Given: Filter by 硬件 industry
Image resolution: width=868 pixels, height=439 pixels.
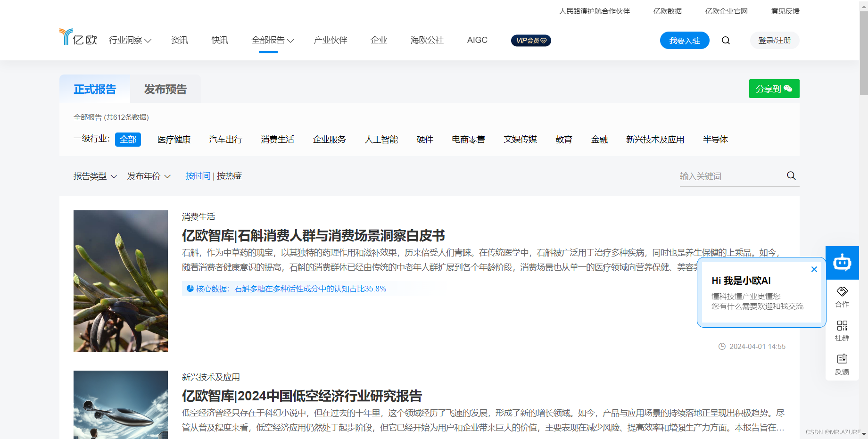Looking at the screenshot, I should [425, 140].
